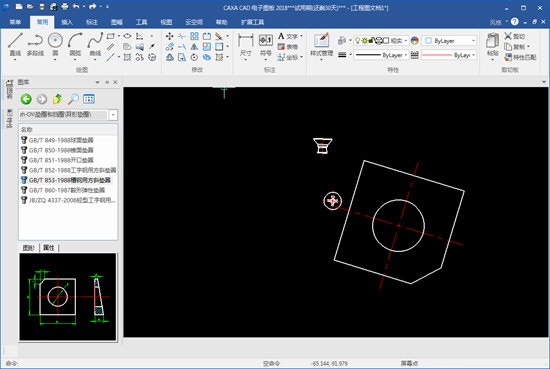Insert 文字 text annotation
The height and width of the screenshot is (369, 550).
click(x=290, y=36)
